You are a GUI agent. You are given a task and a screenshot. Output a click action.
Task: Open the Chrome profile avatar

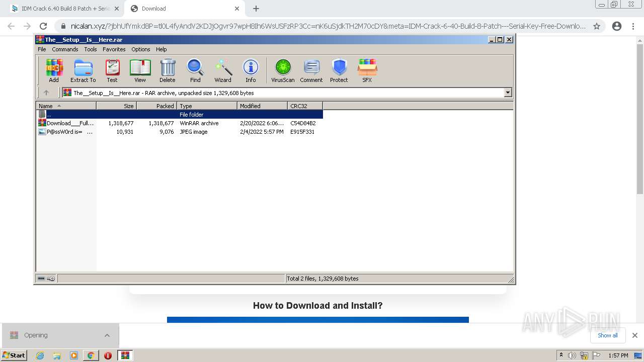(617, 26)
